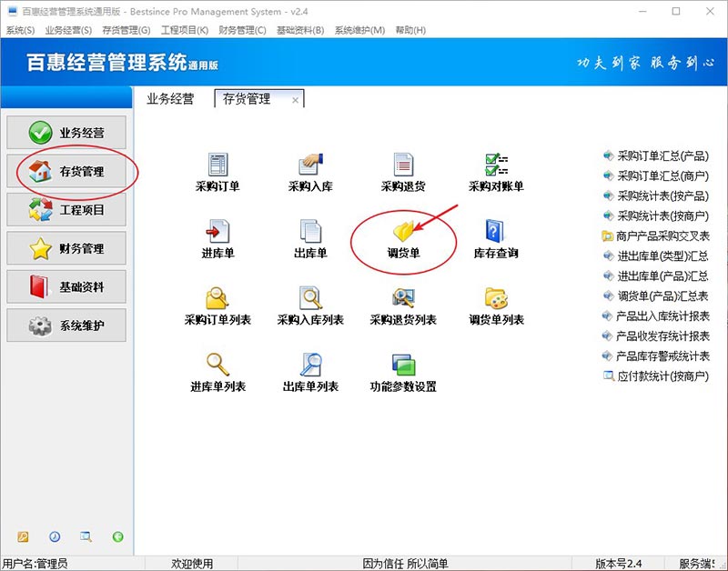Open the 系统(S) menu

point(20,30)
